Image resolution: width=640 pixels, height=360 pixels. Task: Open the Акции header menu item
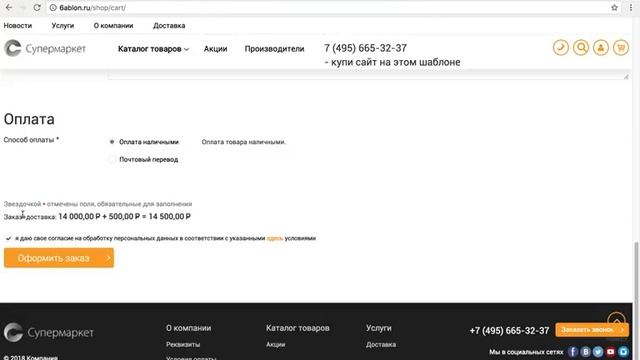coord(216,49)
